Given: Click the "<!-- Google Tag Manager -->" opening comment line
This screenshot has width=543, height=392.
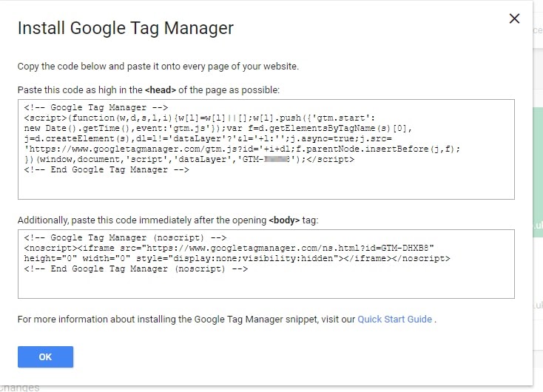Looking at the screenshot, I should click(x=96, y=107).
